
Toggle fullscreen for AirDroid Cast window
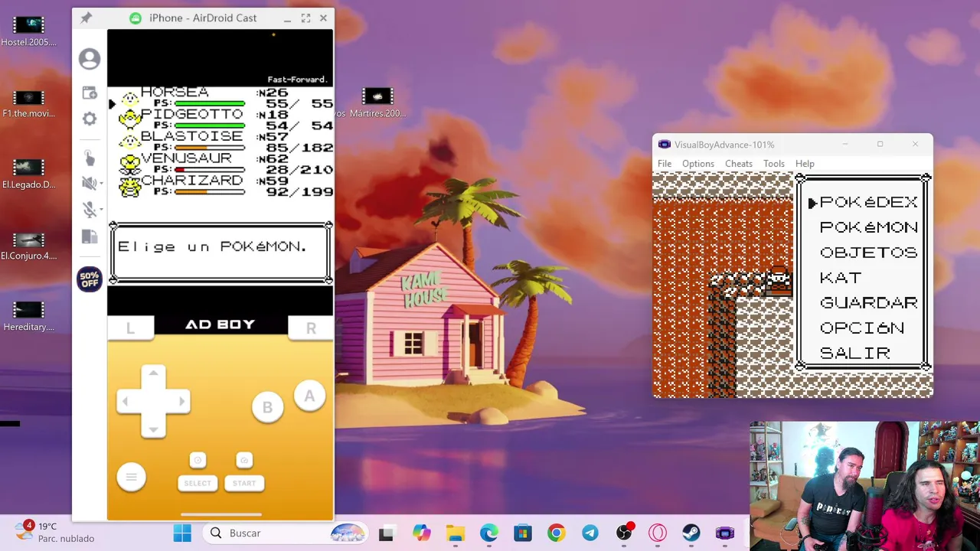pos(305,18)
